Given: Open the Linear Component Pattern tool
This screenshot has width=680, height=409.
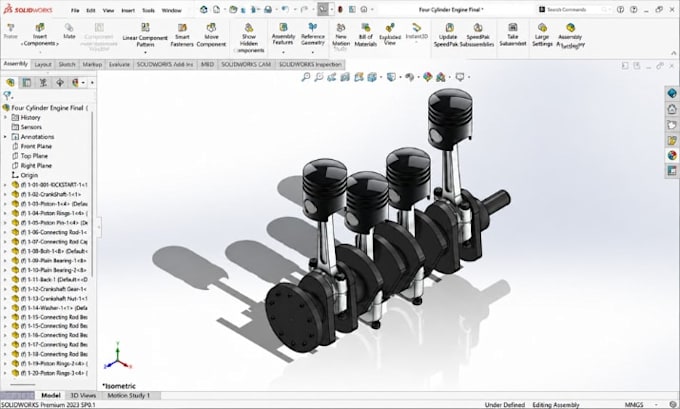Looking at the screenshot, I should (x=145, y=35).
